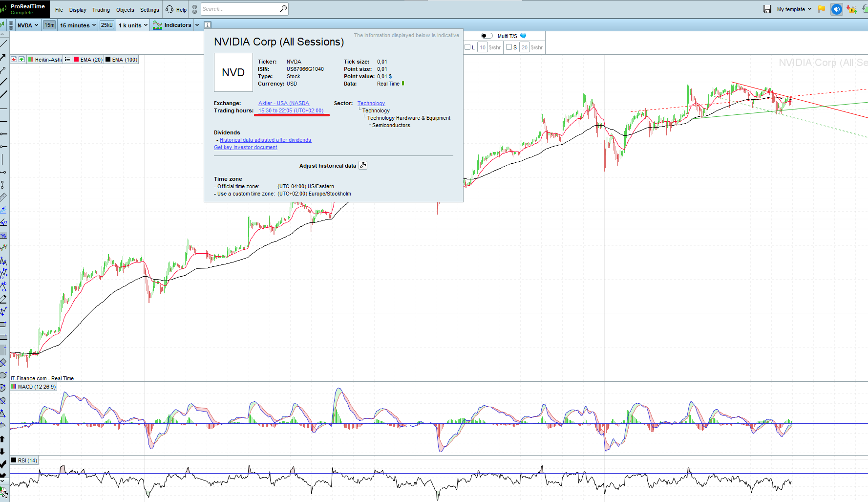The image size is (868, 502).
Task: Open the Aktier - USA (NASDA exchange link
Action: point(284,103)
